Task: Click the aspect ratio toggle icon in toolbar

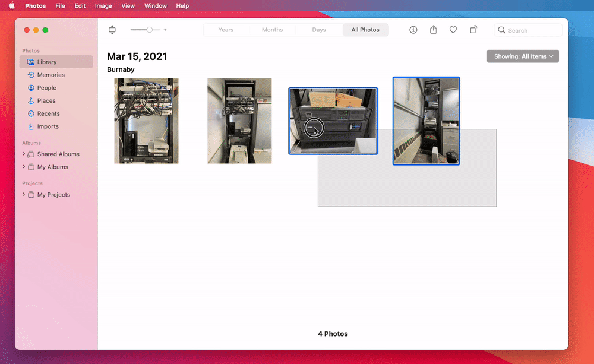Action: tap(112, 30)
